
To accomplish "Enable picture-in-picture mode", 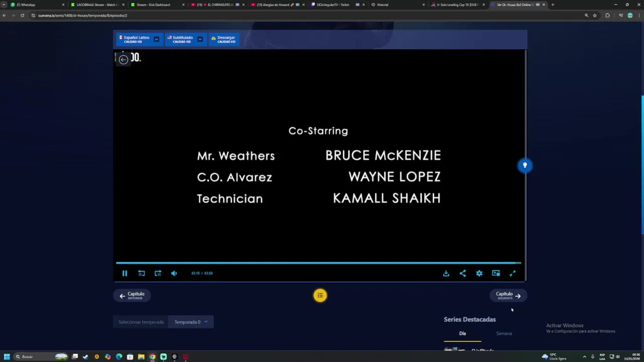I will tap(496, 273).
